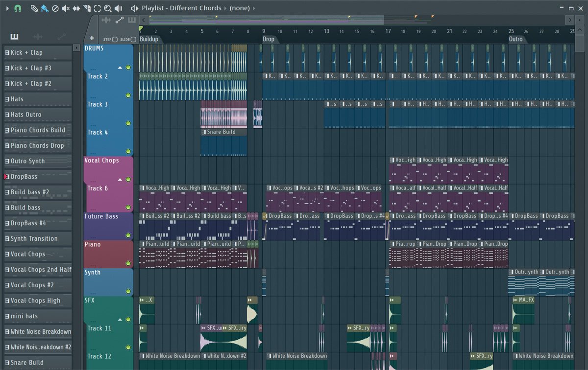Open Snare Build clip menu icon

(x=204, y=132)
